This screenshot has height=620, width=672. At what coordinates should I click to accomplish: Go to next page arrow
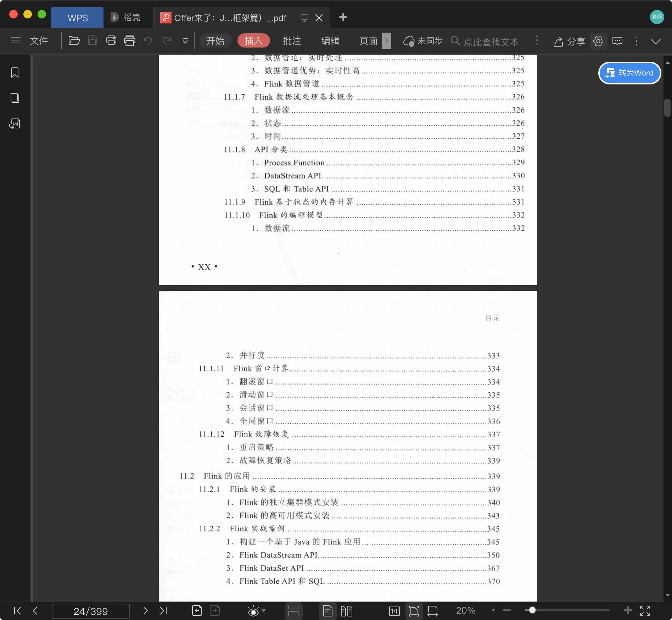coord(145,610)
